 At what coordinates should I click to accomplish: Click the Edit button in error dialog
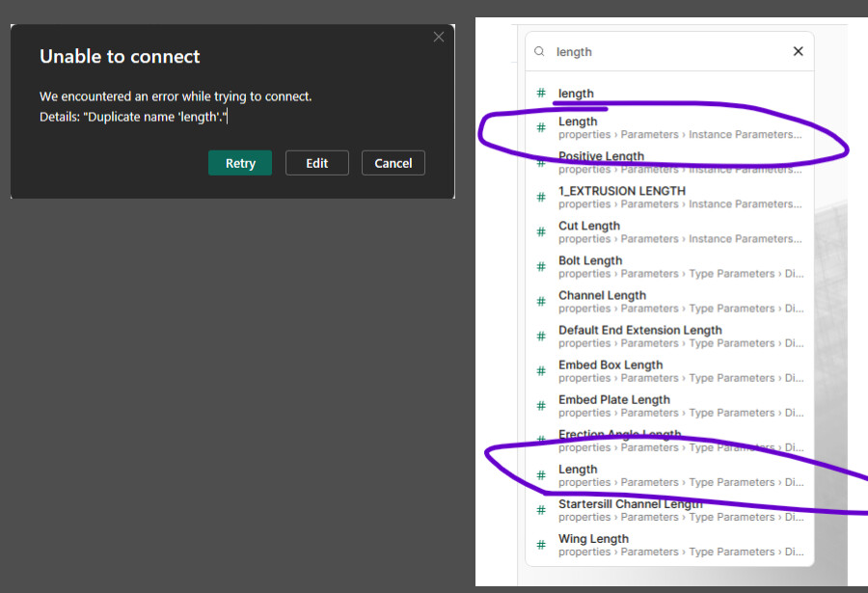317,163
